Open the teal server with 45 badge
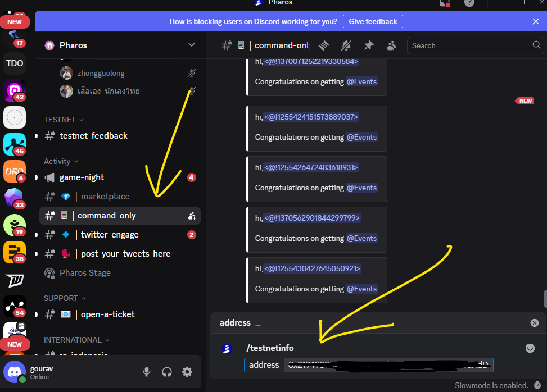Image resolution: width=547 pixels, height=392 pixels. (x=15, y=144)
